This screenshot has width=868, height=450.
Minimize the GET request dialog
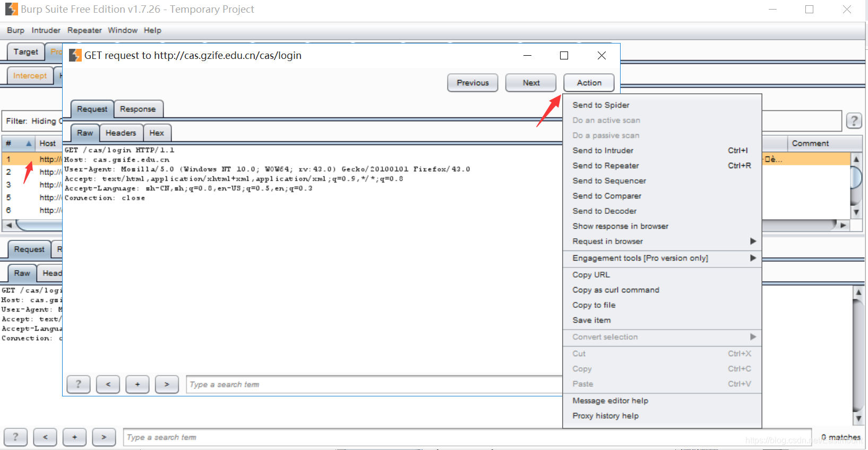[x=527, y=55]
